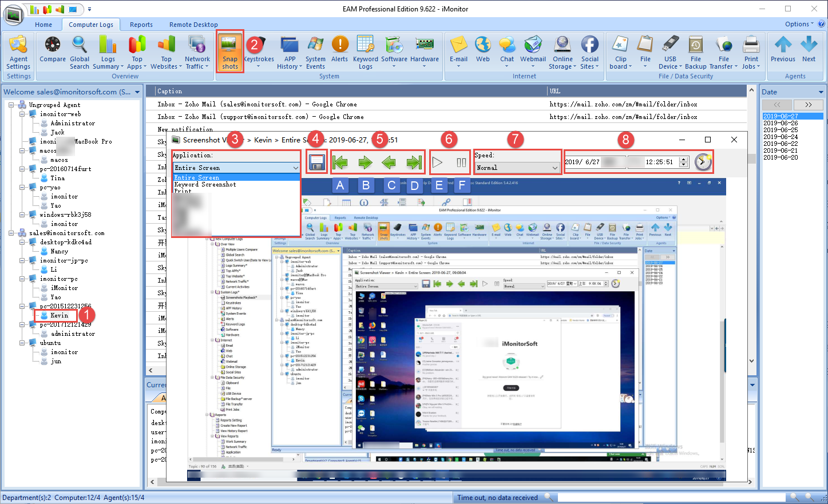Click the clock icon beside the time field

(x=703, y=162)
